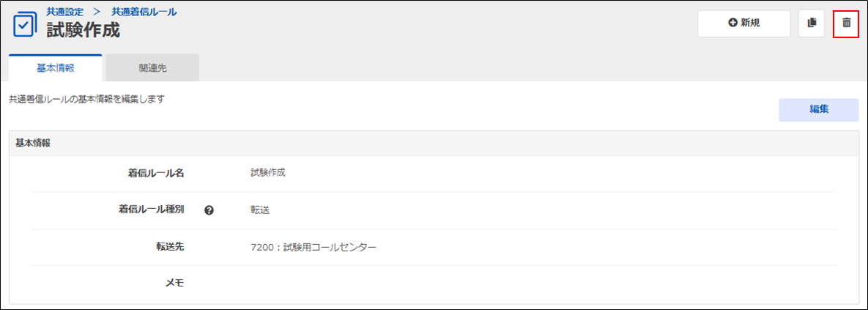Click the 編集 button
The width and height of the screenshot is (868, 310).
[819, 110]
